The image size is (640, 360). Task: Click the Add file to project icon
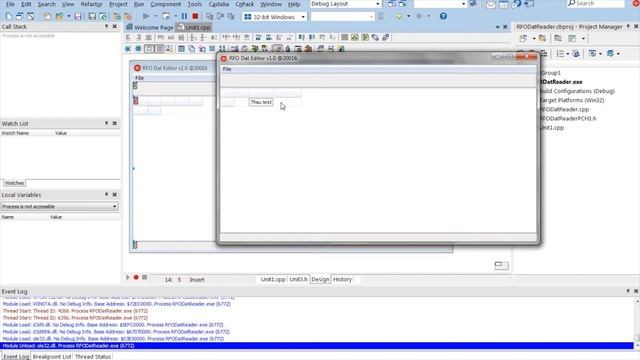coord(117,17)
